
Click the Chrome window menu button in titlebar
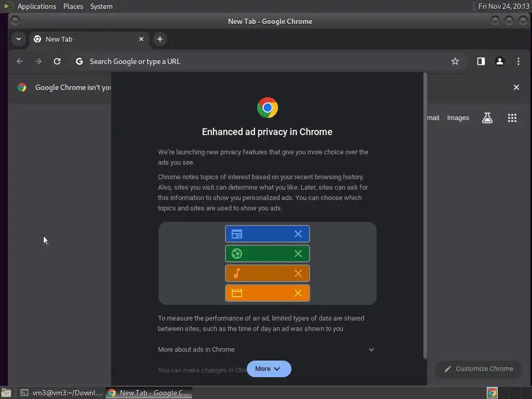click(x=15, y=21)
